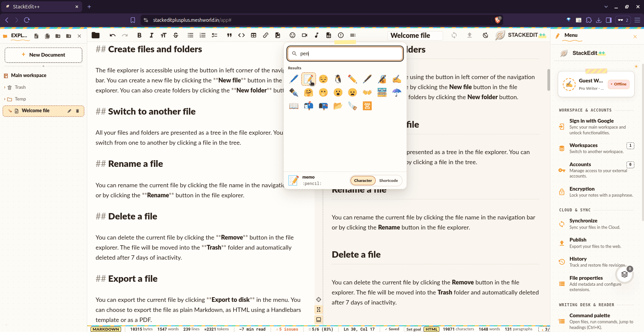Click the Set goal button
This screenshot has width=644, height=332.
(x=414, y=329)
